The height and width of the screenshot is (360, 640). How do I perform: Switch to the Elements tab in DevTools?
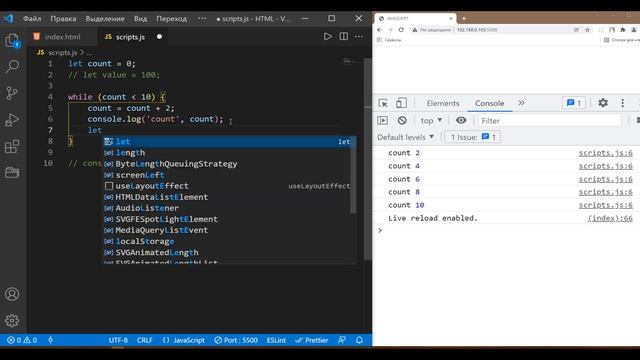[x=443, y=103]
